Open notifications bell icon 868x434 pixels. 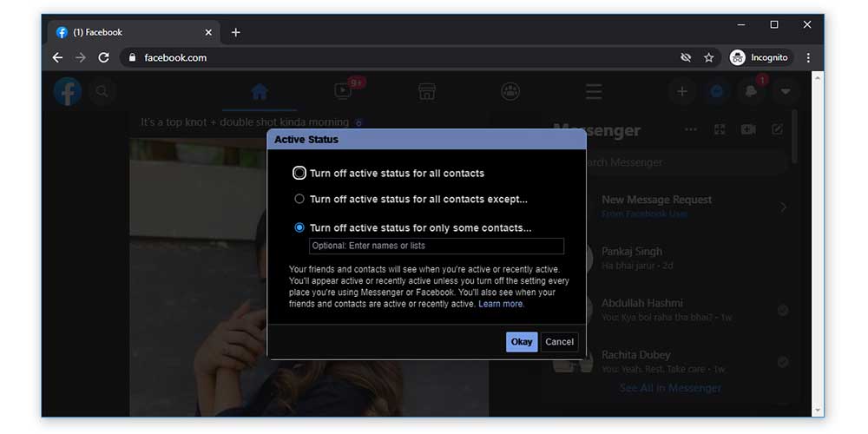(x=751, y=92)
